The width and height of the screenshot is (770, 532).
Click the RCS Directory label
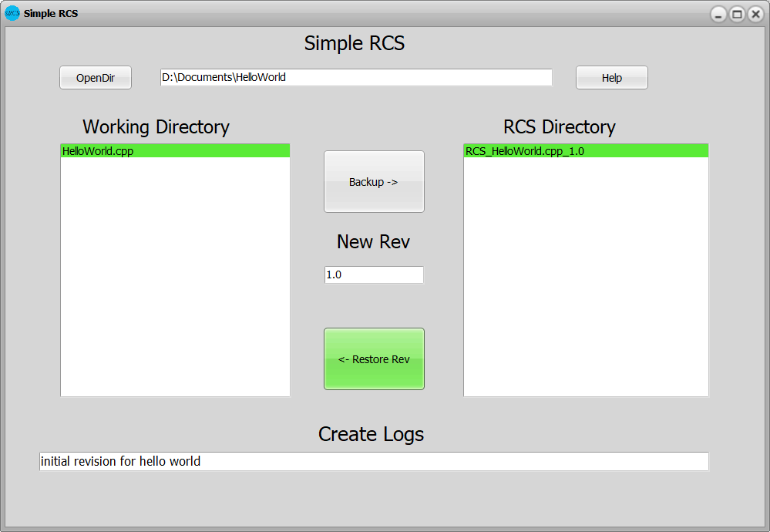tap(559, 126)
